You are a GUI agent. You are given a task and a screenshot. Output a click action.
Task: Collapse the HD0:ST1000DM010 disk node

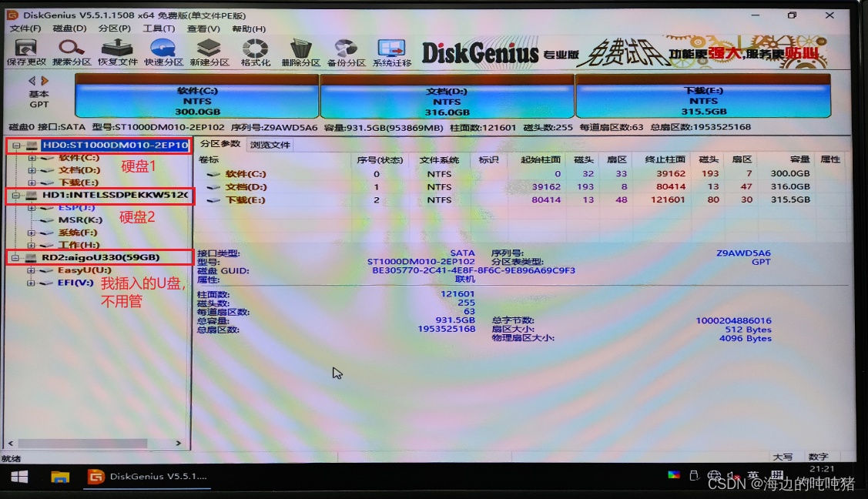[16, 146]
